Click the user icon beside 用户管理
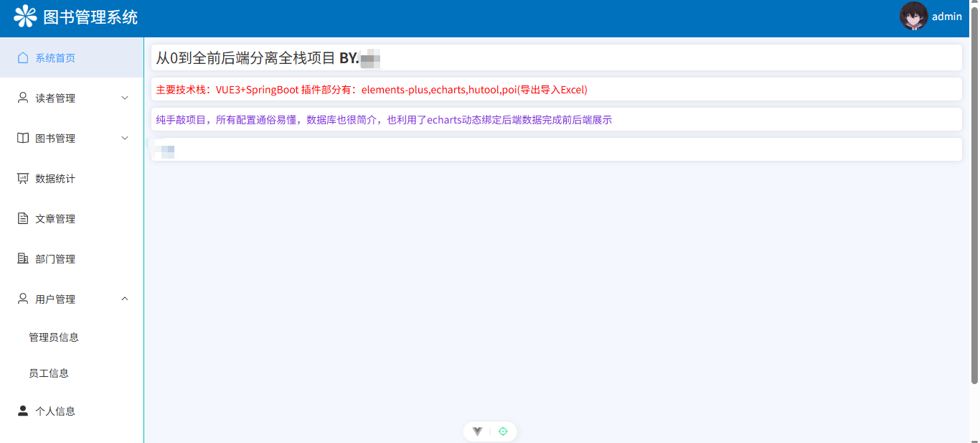 point(23,299)
